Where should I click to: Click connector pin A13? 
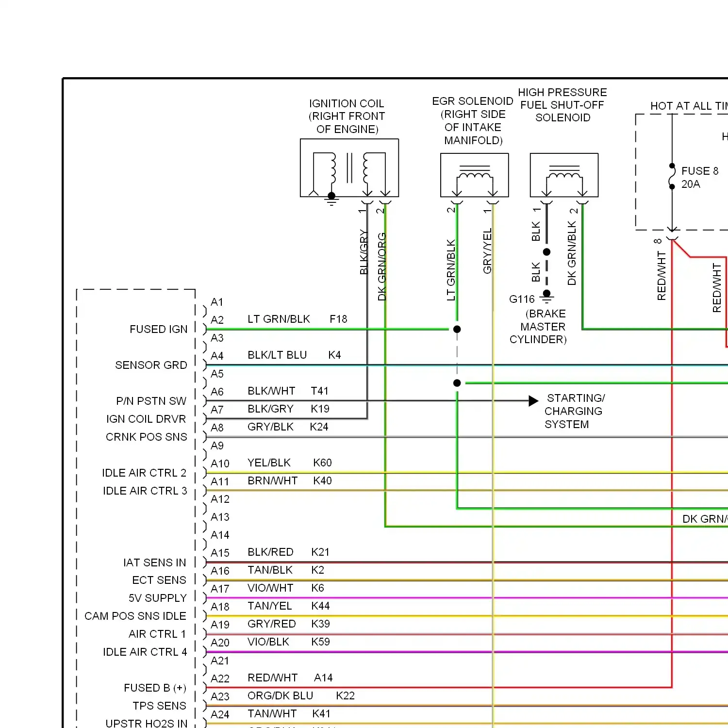pyautogui.click(x=220, y=517)
